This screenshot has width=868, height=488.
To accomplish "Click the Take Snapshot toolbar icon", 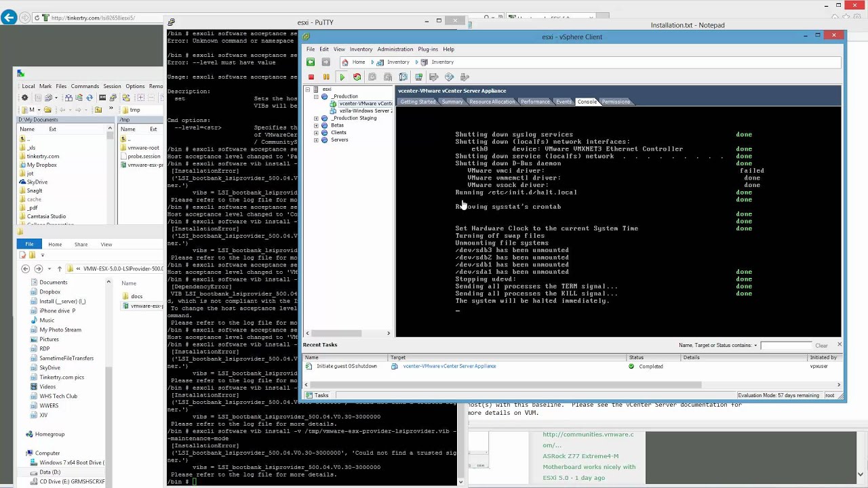I will 372,77.
